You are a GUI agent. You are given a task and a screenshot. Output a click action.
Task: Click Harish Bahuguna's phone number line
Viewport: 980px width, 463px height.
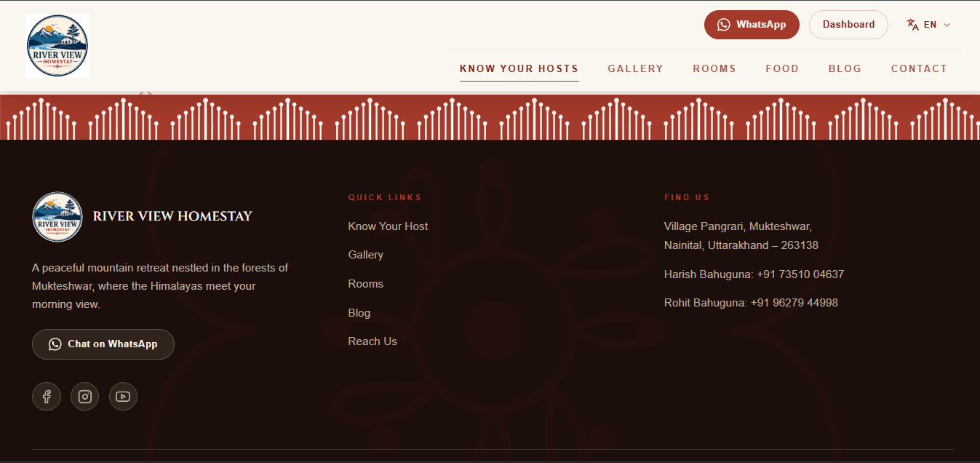click(754, 274)
